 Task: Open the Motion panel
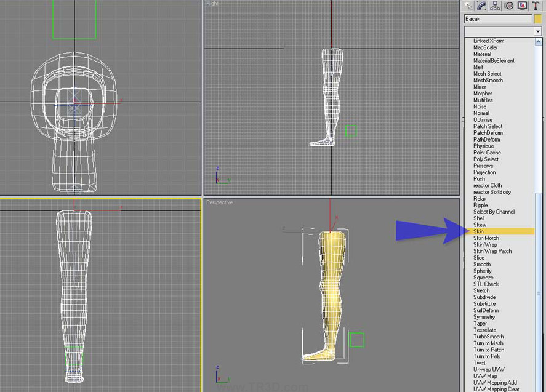coord(508,6)
